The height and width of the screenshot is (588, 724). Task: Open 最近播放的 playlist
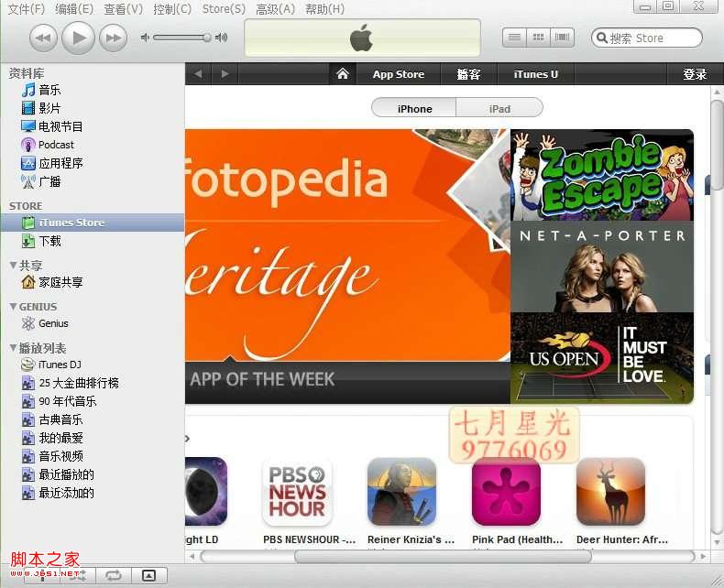tap(58, 474)
